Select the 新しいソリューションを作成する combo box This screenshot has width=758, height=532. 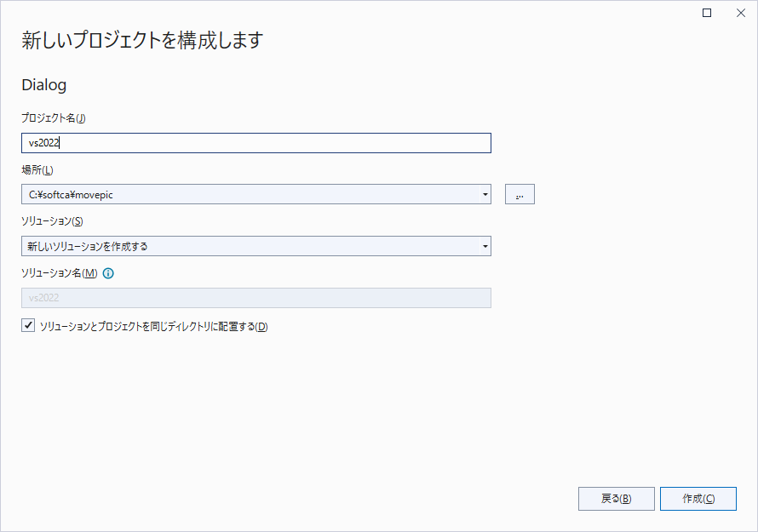click(247, 247)
